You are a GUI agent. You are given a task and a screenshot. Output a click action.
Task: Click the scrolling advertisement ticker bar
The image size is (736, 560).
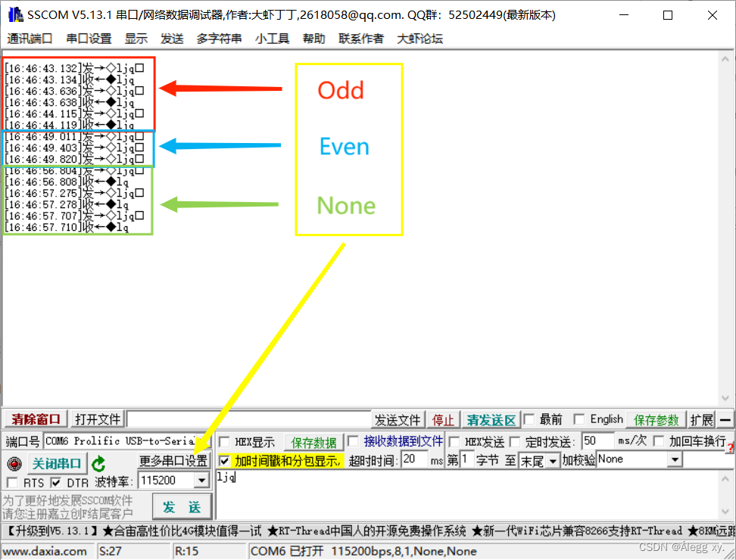[x=368, y=531]
